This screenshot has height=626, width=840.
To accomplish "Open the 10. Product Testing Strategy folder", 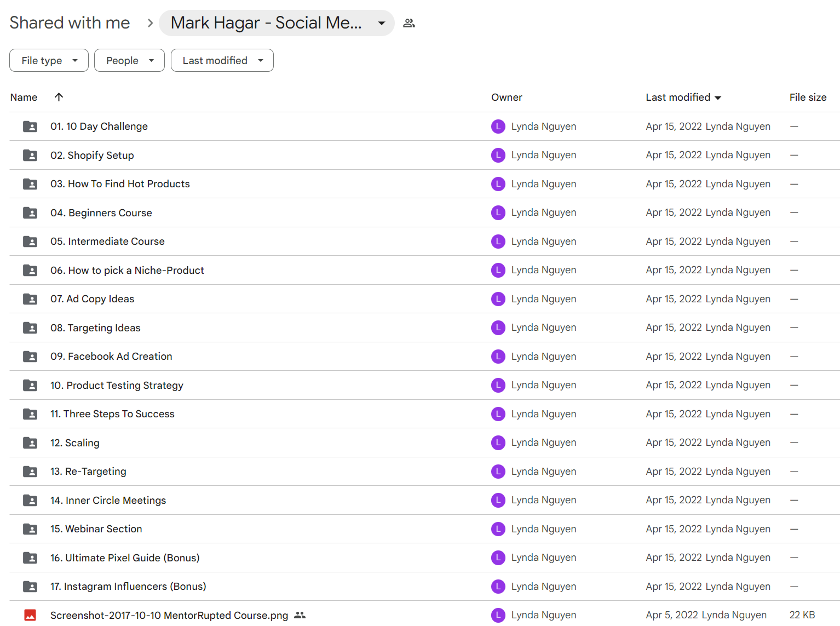I will (117, 385).
